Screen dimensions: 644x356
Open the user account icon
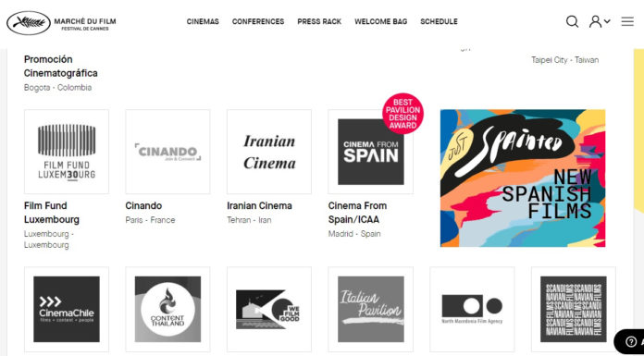pyautogui.click(x=595, y=21)
